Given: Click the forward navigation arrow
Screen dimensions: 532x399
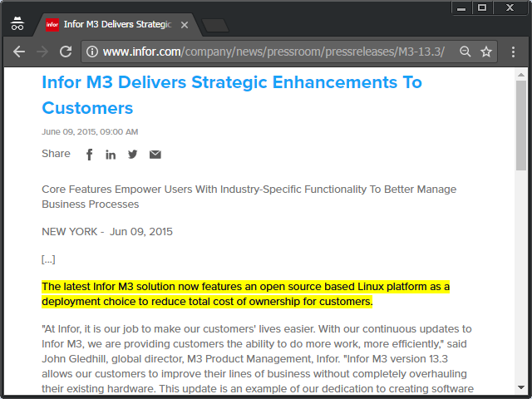Looking at the screenshot, I should click(42, 52).
